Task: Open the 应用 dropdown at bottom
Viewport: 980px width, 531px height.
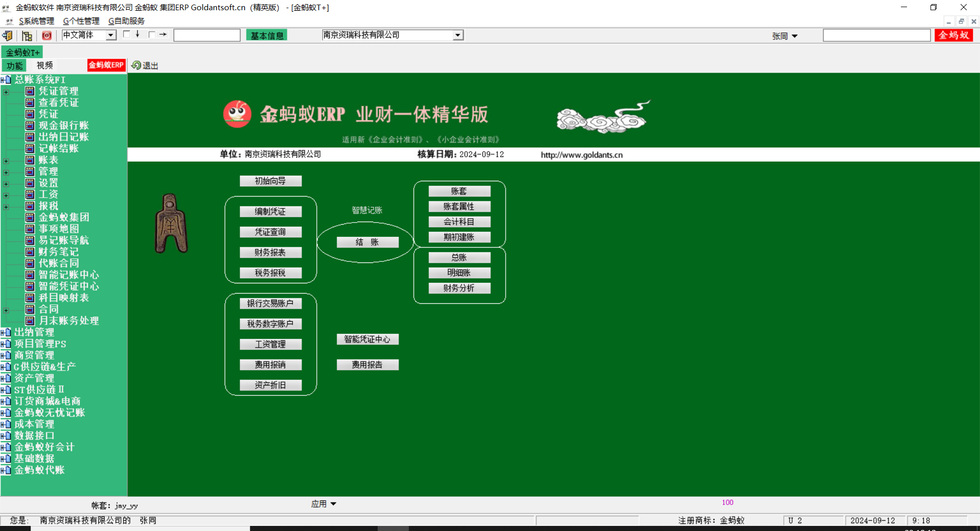Action: tap(324, 504)
